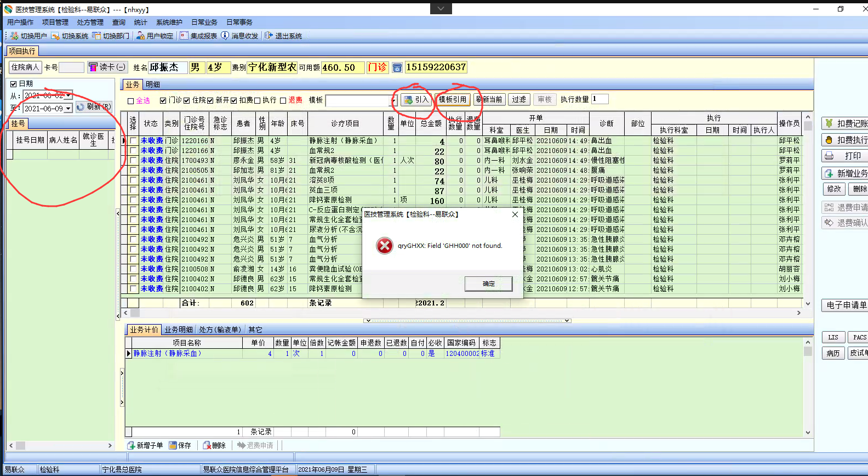Uncheck the 门诊 outpatient checkbox
The image size is (868, 476).
[x=163, y=100]
